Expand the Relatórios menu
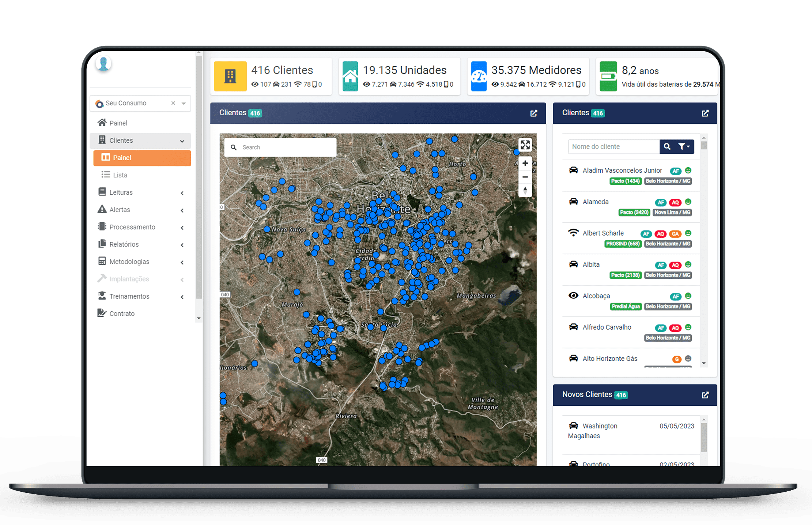This screenshot has height=525, width=812. tap(141, 244)
